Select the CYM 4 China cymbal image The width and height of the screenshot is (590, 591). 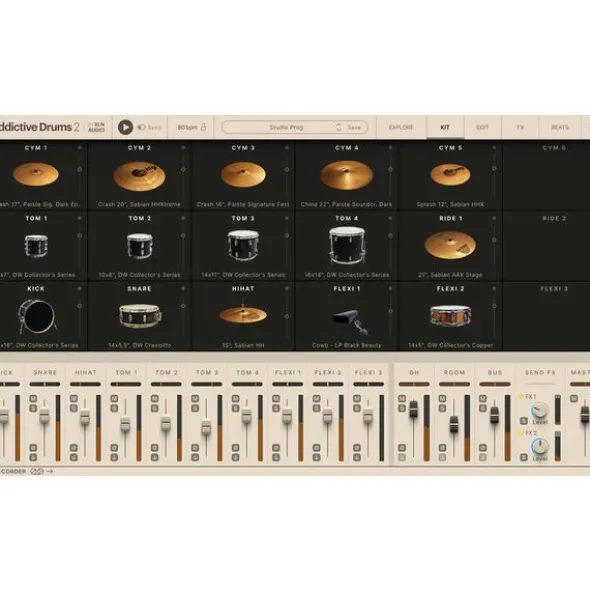pyautogui.click(x=347, y=175)
